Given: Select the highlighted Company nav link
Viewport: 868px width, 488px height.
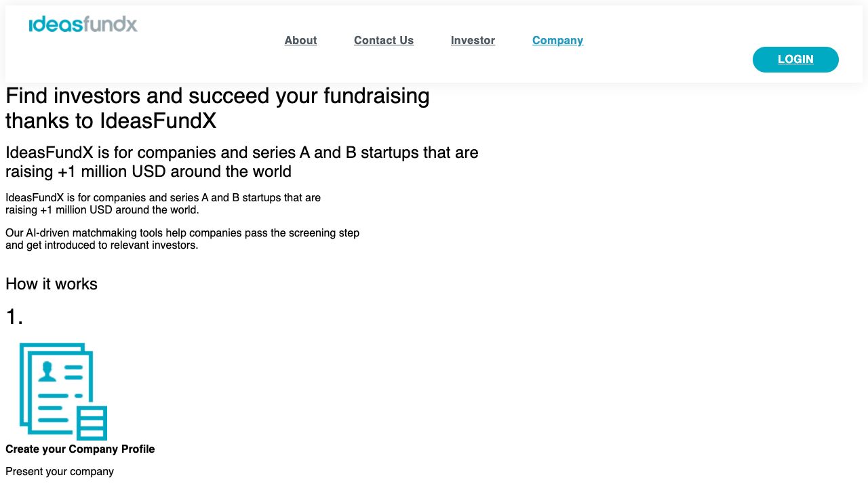Looking at the screenshot, I should pyautogui.click(x=557, y=40).
